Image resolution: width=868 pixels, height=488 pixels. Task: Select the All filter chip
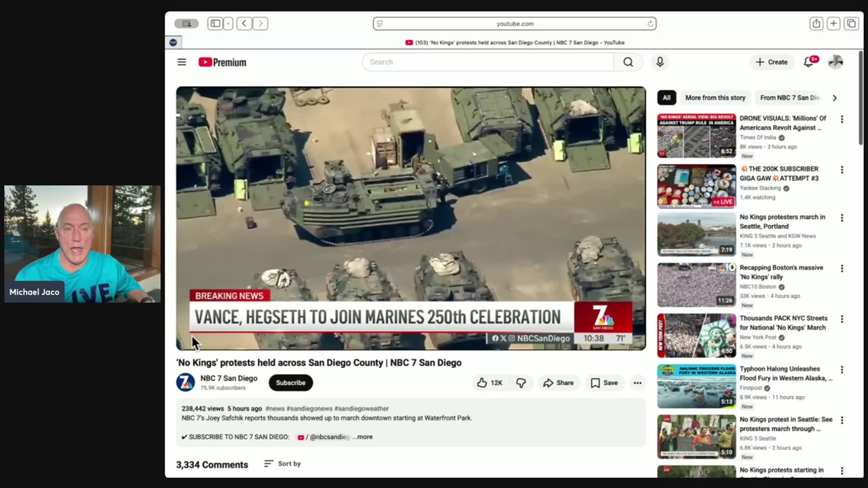point(667,98)
